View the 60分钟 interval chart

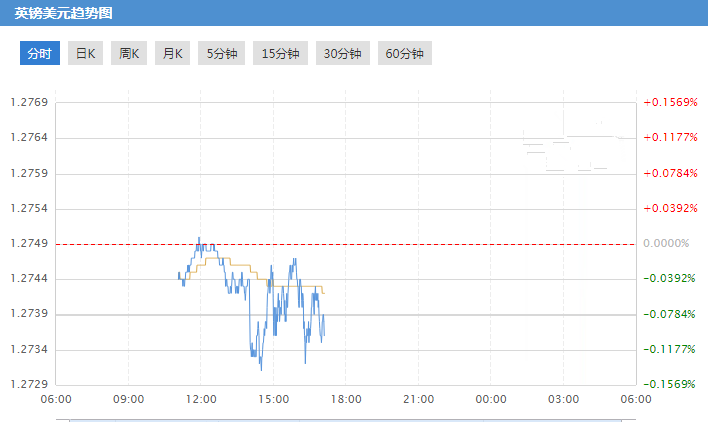coord(404,54)
